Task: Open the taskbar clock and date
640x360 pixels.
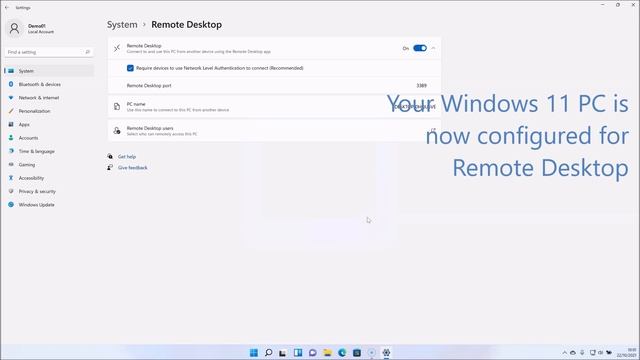Action: (628, 353)
